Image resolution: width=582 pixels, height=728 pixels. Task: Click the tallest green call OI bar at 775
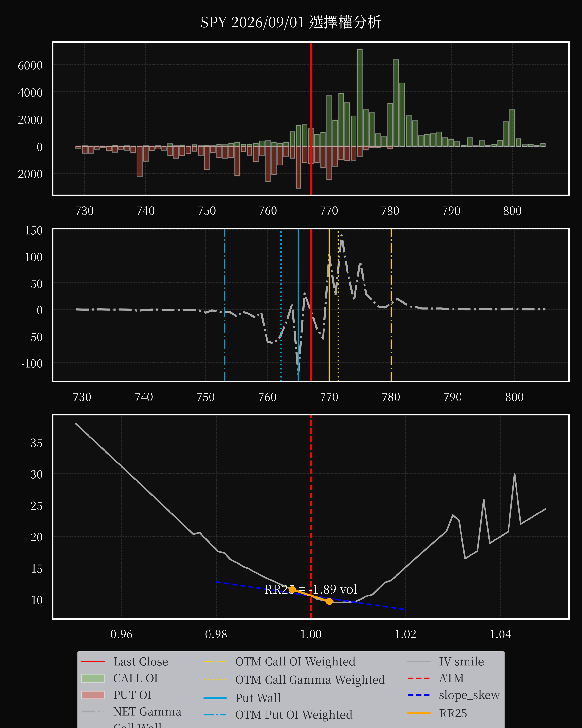coord(360,98)
